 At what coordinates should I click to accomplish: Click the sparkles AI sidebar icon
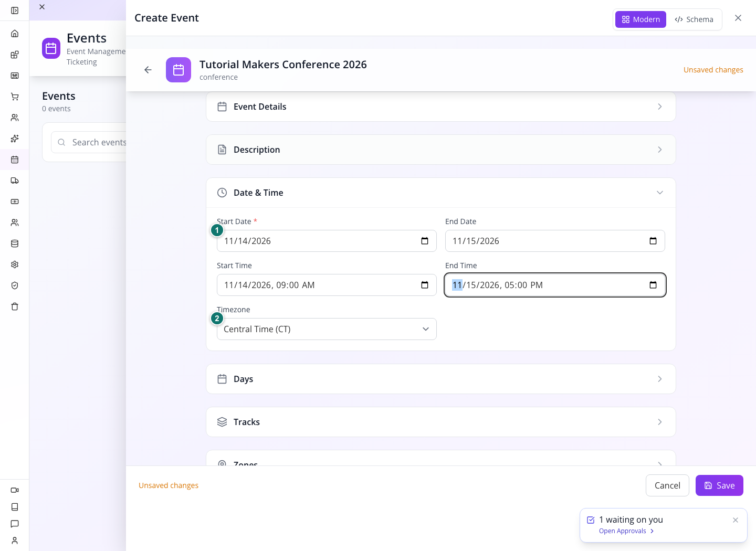click(15, 139)
